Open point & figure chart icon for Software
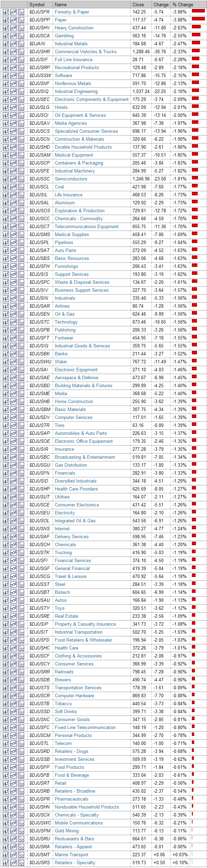207x868 pixels. (x=21, y=76)
